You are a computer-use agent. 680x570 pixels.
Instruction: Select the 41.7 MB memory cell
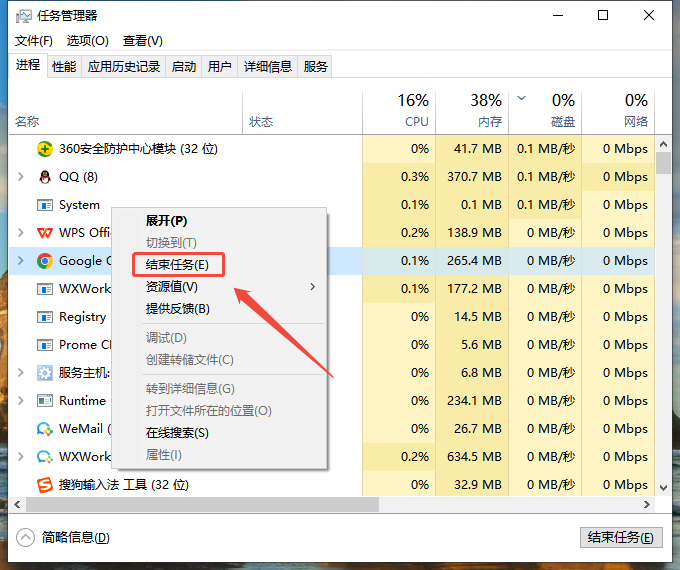click(472, 149)
